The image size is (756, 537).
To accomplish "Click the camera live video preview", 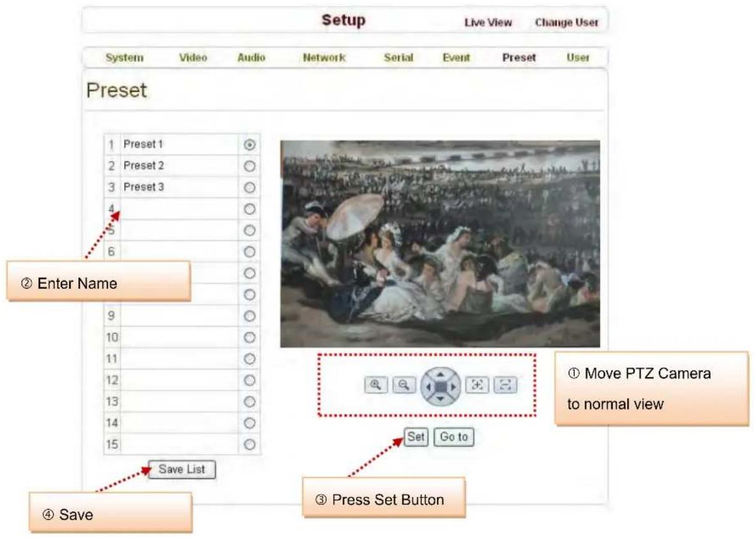I will [x=440, y=244].
